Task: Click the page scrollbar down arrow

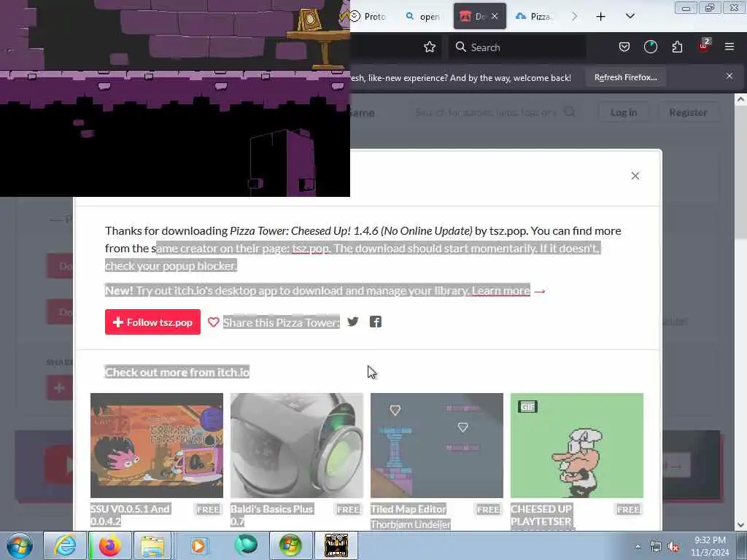Action: (741, 525)
